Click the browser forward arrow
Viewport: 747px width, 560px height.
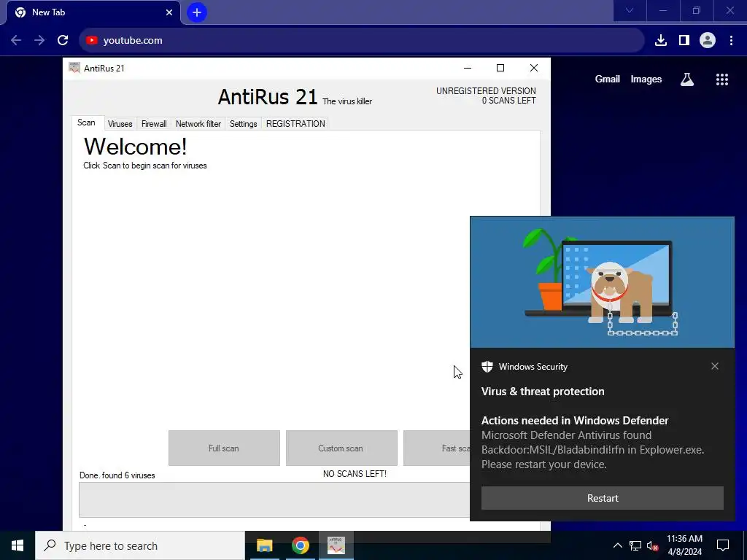tap(39, 41)
